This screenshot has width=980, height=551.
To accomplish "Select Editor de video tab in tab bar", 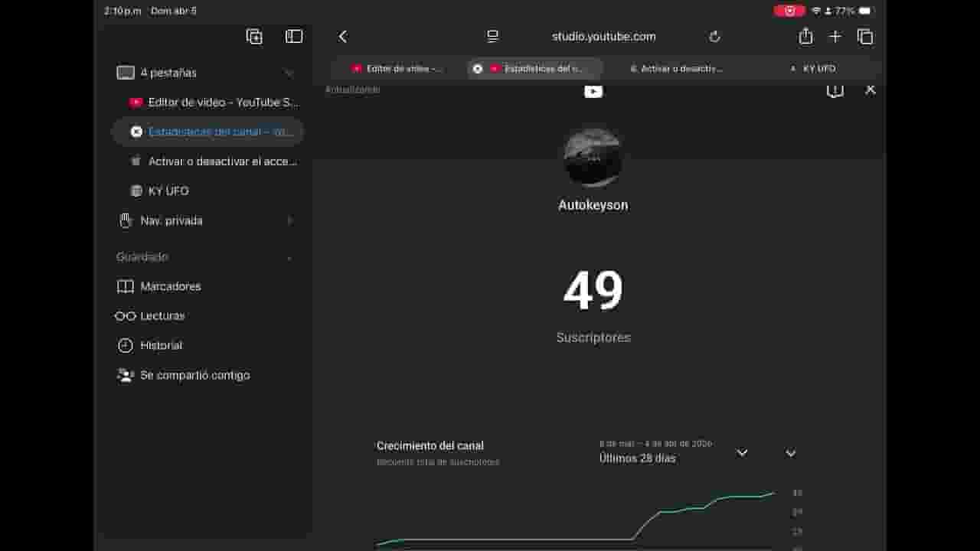I will point(398,69).
